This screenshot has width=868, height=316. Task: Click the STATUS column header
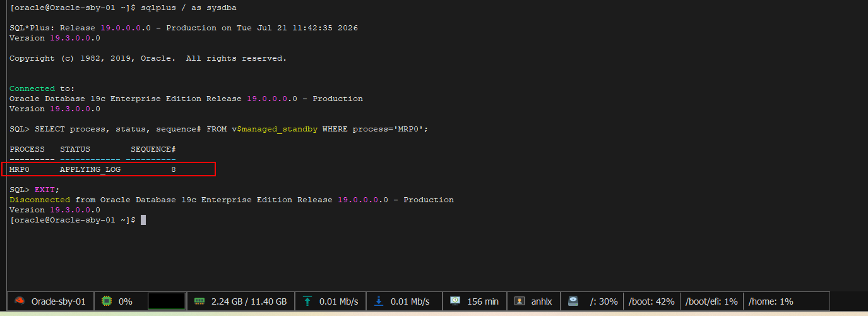pos(75,149)
